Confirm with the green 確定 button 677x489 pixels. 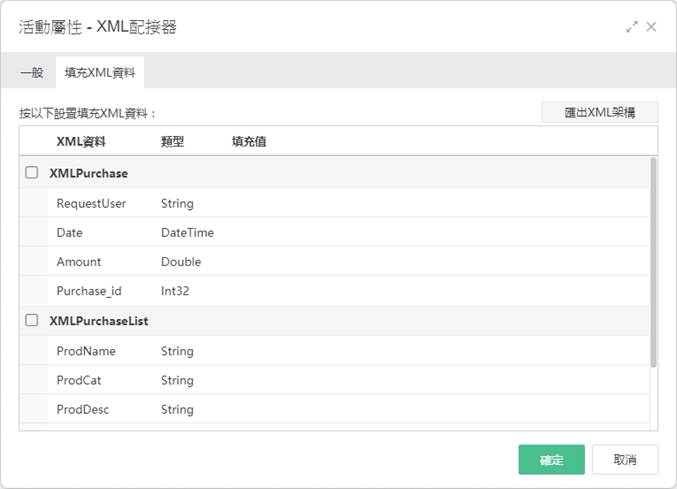click(552, 460)
